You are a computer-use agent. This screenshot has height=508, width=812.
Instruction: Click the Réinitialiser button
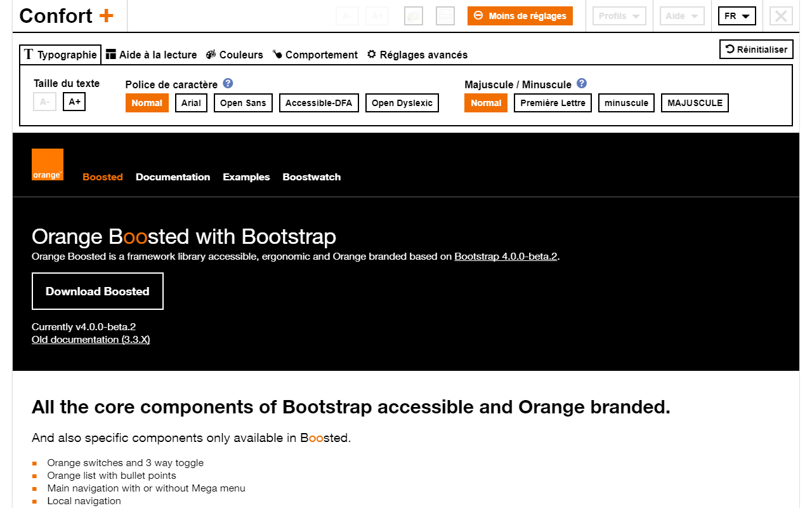pyautogui.click(x=756, y=50)
